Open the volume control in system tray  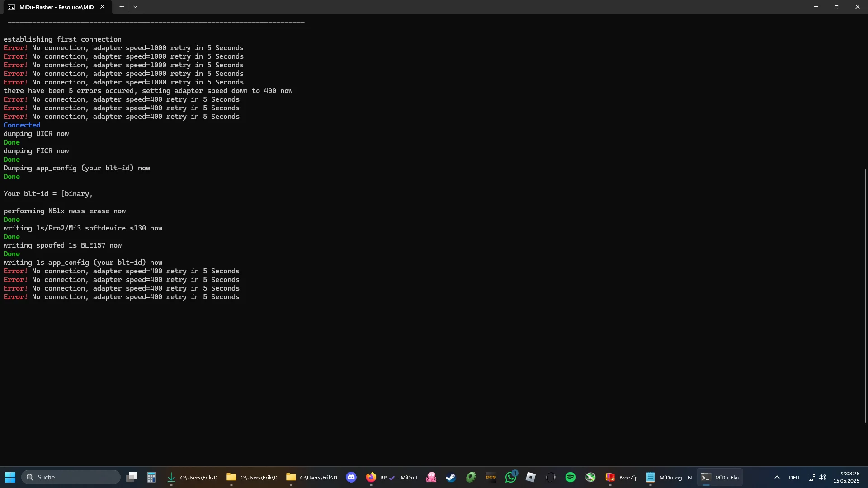pos(822,477)
